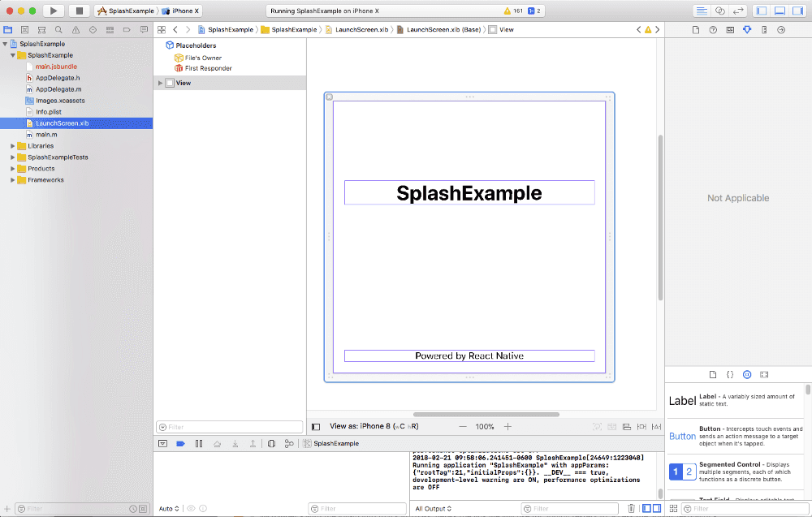Show the standard editor

[x=702, y=11]
